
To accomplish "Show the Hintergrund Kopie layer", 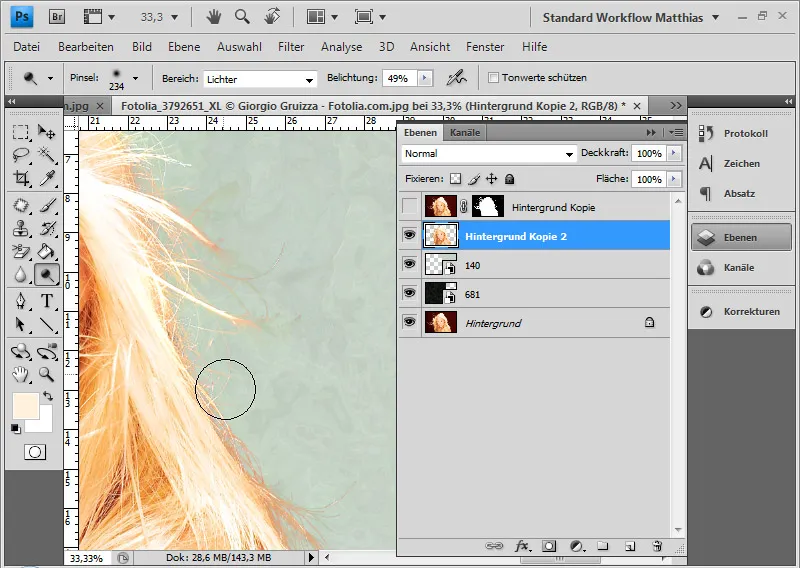I will point(410,207).
